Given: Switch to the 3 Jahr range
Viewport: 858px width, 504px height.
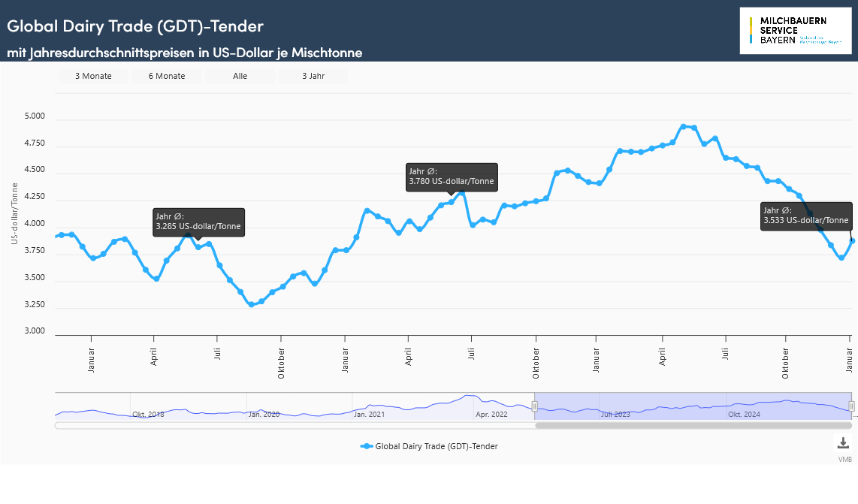Looking at the screenshot, I should [x=313, y=76].
